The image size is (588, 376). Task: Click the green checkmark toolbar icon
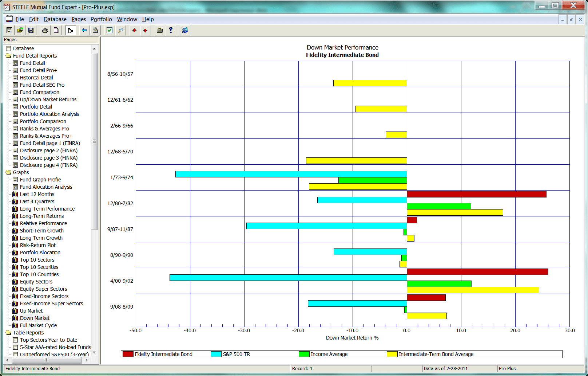(x=110, y=30)
